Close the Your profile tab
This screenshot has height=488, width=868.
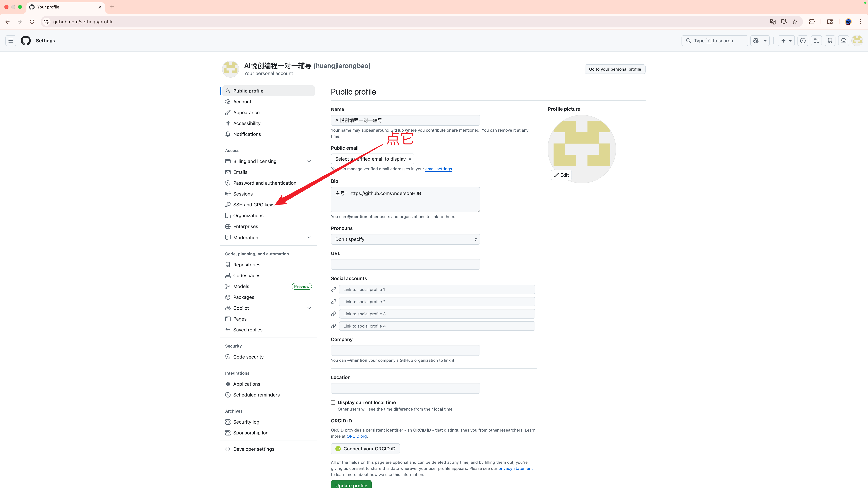pos(100,7)
